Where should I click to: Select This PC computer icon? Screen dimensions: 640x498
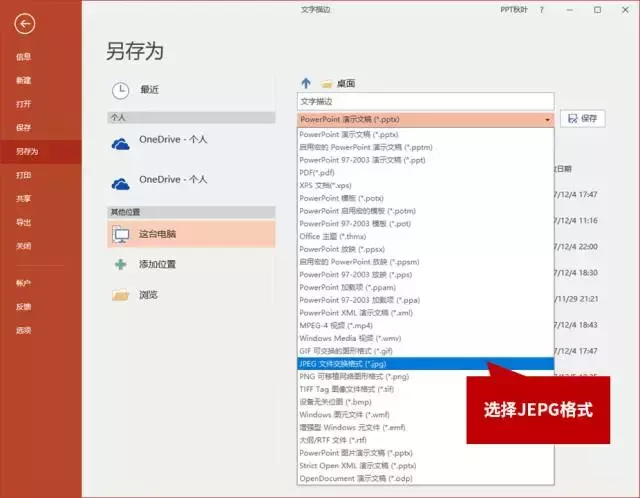(121, 234)
